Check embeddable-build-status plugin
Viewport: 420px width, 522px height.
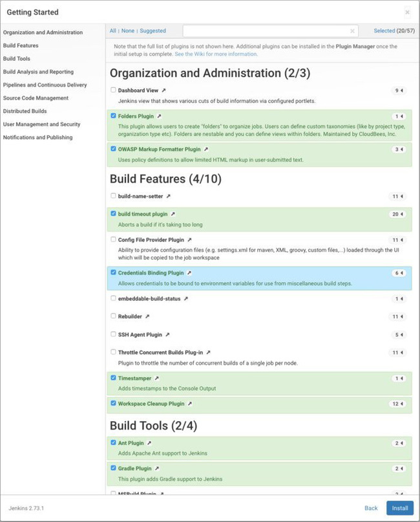pos(113,298)
